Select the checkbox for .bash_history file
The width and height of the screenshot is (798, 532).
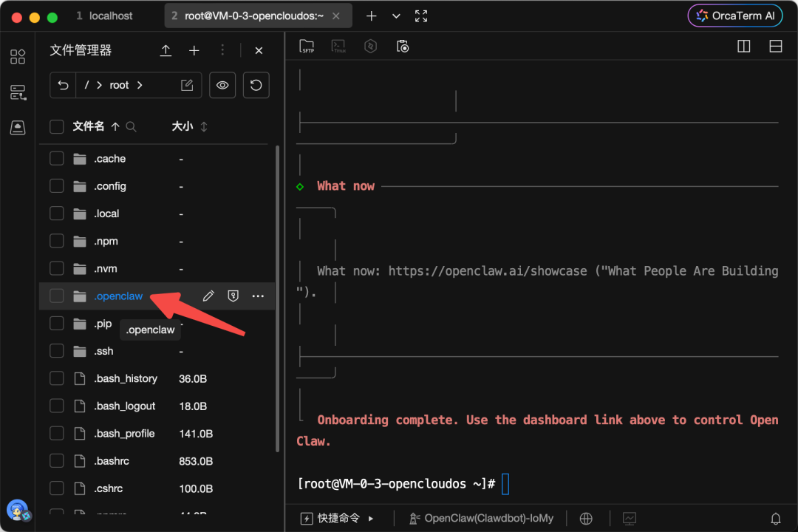point(57,378)
